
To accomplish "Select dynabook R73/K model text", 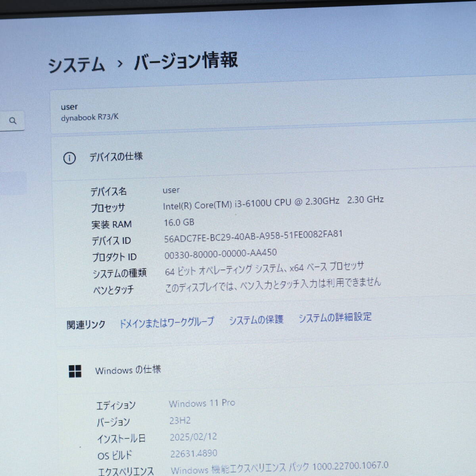I will click(x=90, y=117).
